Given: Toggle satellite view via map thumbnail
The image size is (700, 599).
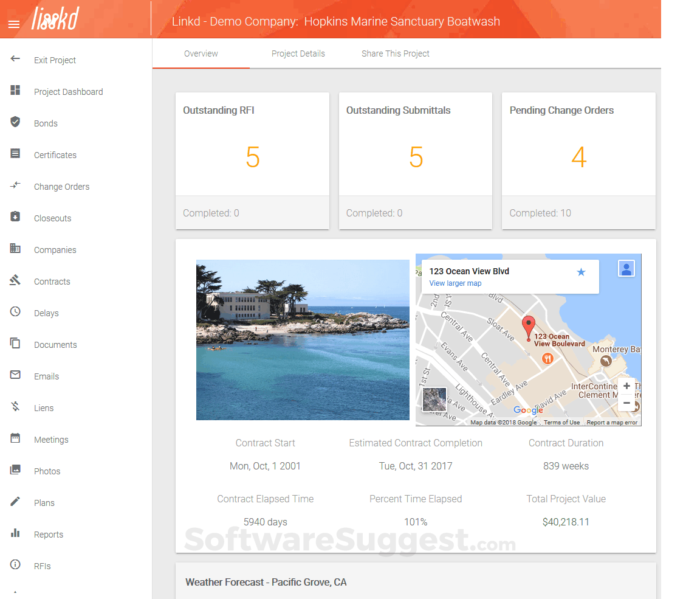Looking at the screenshot, I should pyautogui.click(x=434, y=400).
